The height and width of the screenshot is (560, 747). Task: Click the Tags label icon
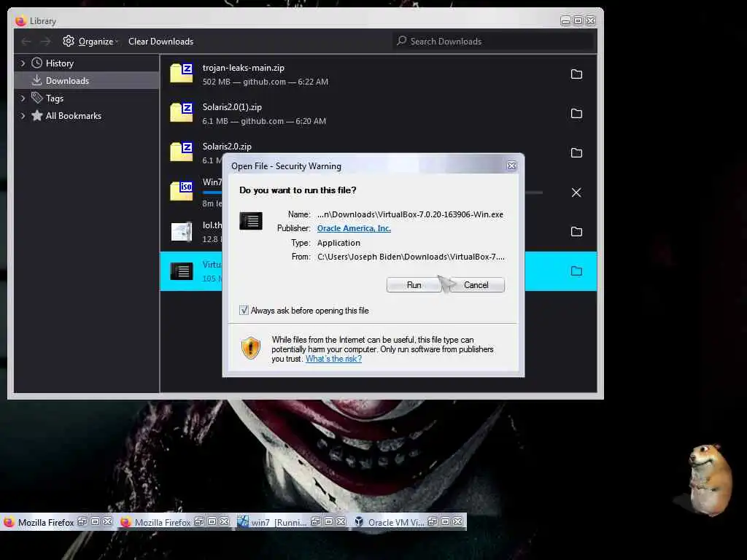click(x=36, y=98)
